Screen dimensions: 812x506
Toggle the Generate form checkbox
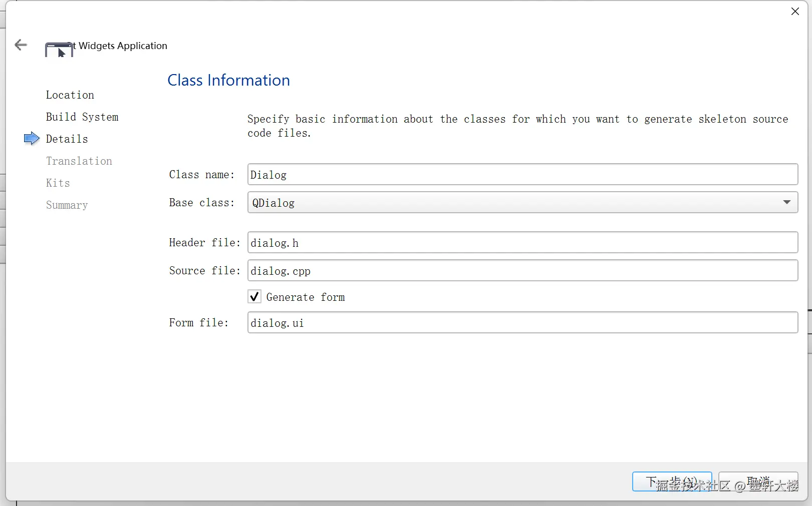point(254,297)
